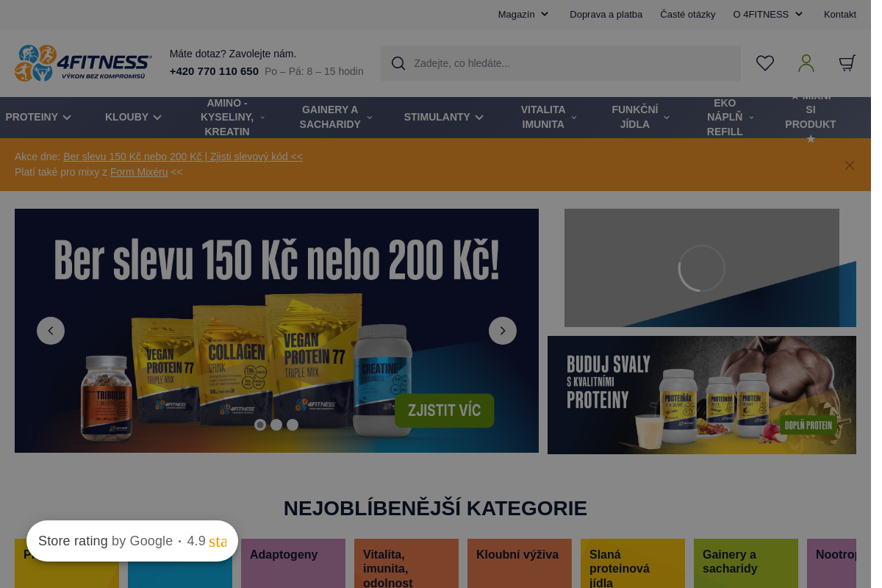The height and width of the screenshot is (588, 882).
Task: Open the Eko náplň Refill menu
Action: [730, 117]
